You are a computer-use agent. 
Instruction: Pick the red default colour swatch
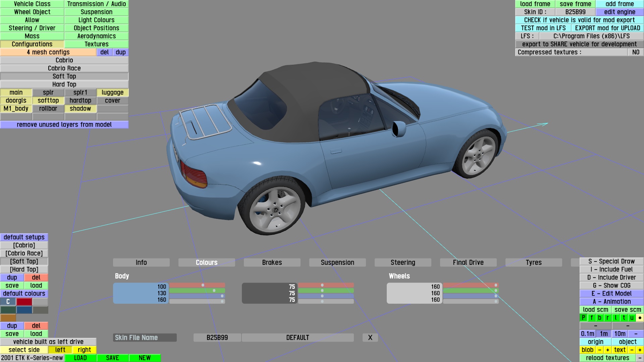24,302
